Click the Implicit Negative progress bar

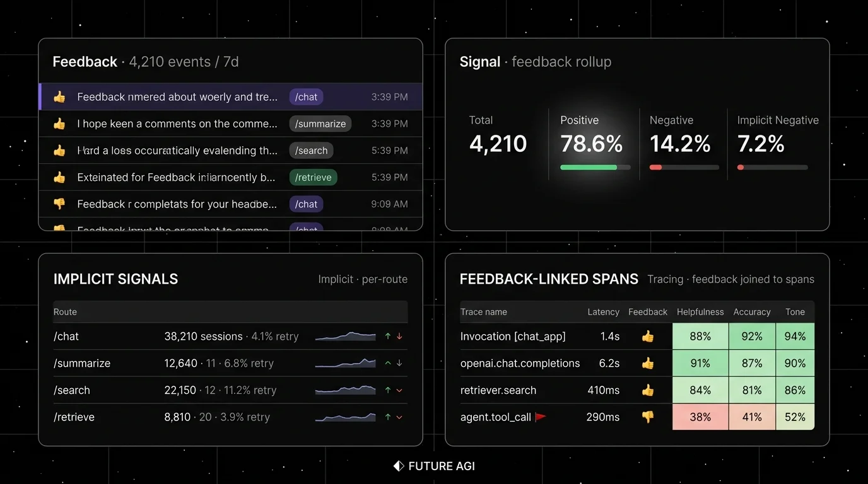coord(773,168)
